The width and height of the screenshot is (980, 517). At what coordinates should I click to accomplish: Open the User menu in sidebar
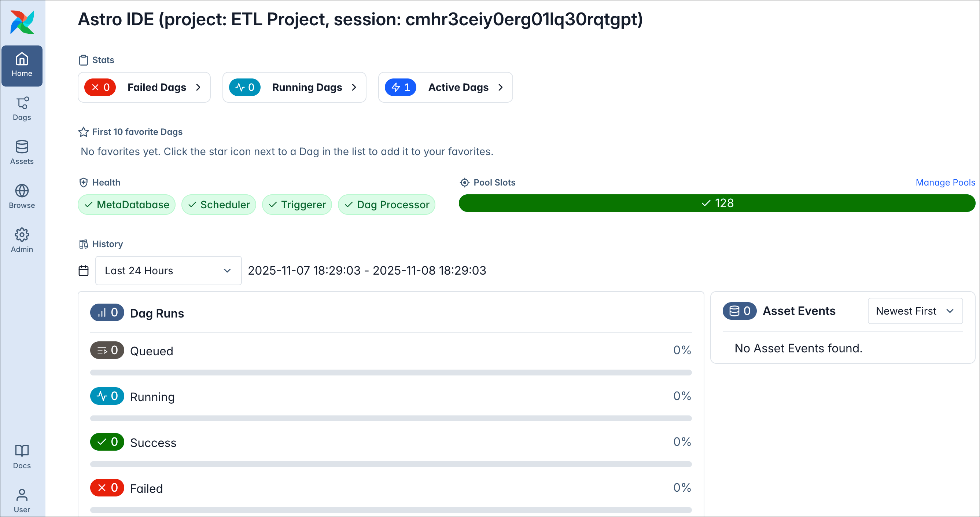click(22, 500)
